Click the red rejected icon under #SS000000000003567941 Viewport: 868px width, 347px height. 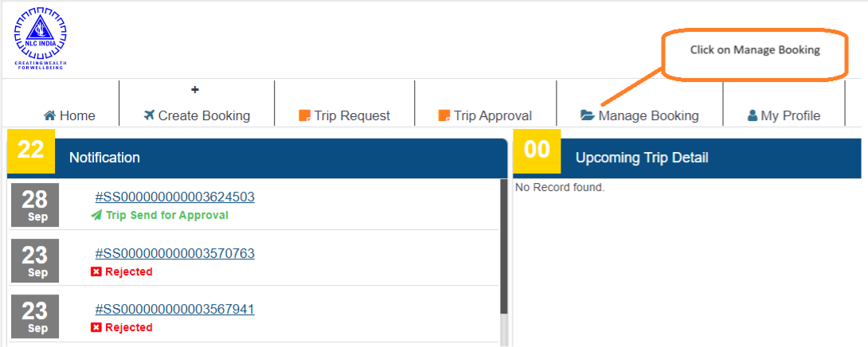(x=96, y=327)
